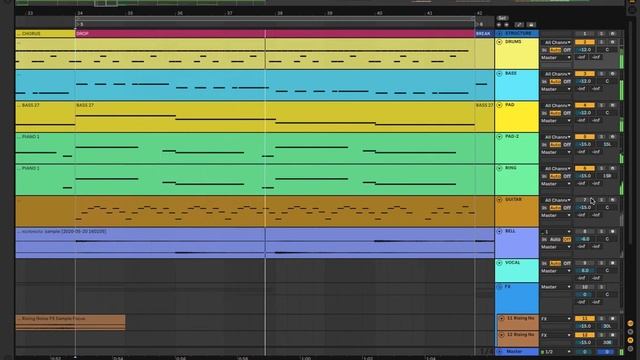Solo the GUITAR track
640x360 pixels.
pyautogui.click(x=601, y=200)
